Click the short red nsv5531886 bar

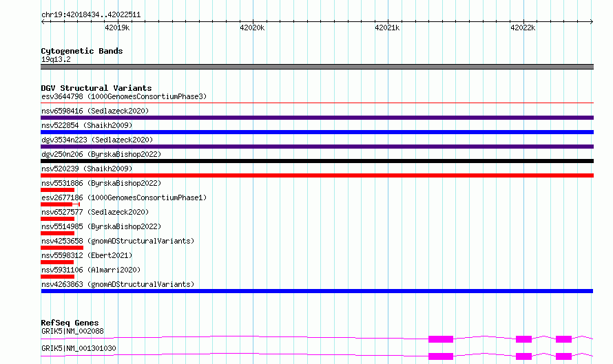(57, 190)
